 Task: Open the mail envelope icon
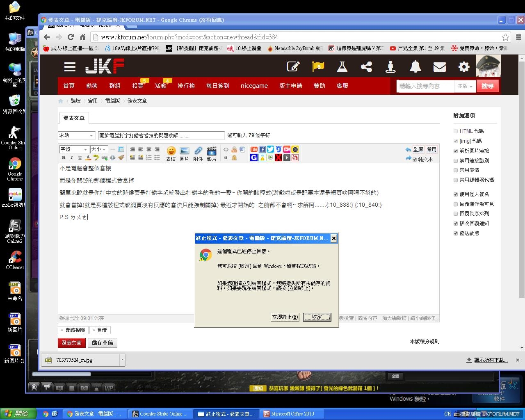click(439, 66)
